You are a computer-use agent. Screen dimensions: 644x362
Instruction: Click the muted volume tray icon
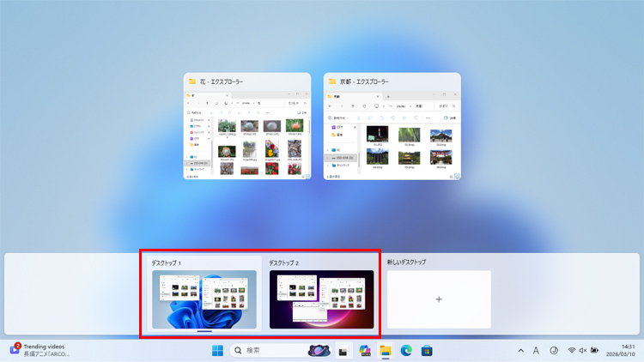click(583, 351)
